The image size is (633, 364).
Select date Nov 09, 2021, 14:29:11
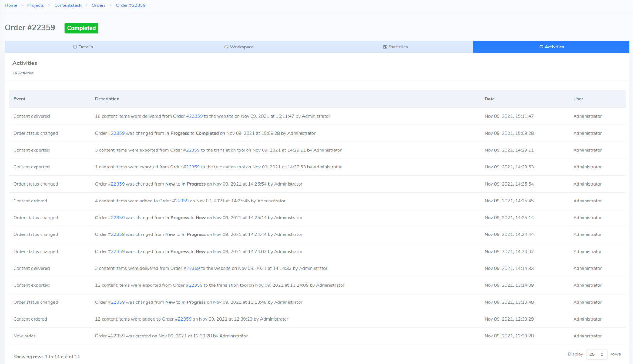coord(509,150)
